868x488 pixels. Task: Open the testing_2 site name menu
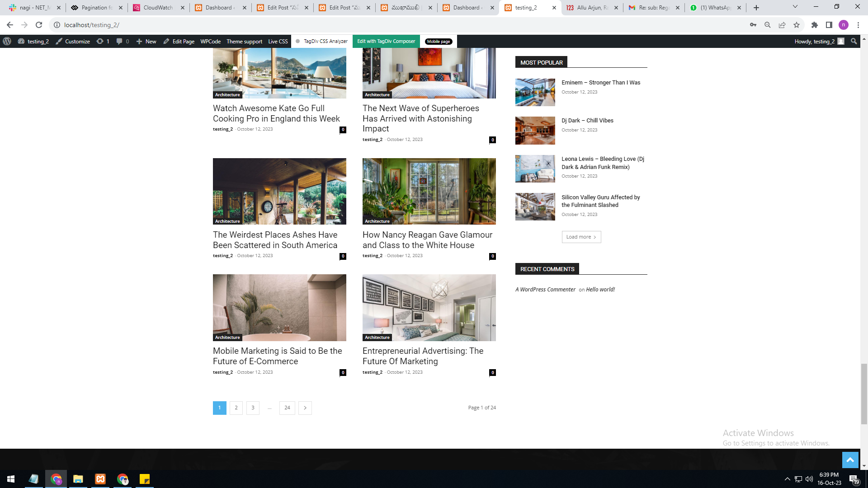coord(33,41)
